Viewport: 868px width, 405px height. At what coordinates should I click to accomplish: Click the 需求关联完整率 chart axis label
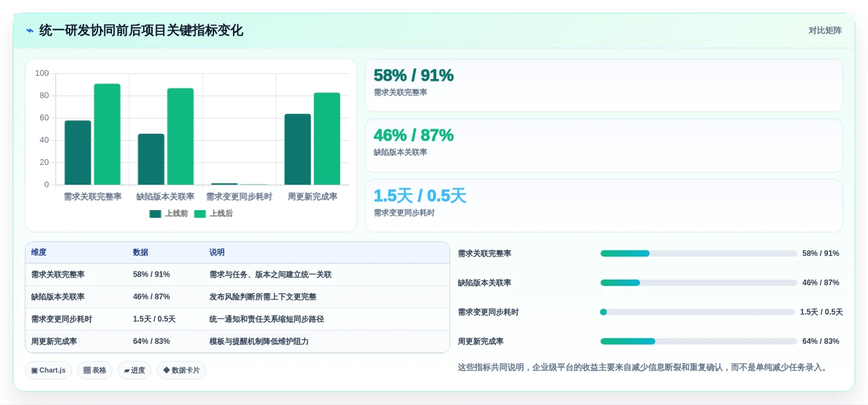[92, 197]
